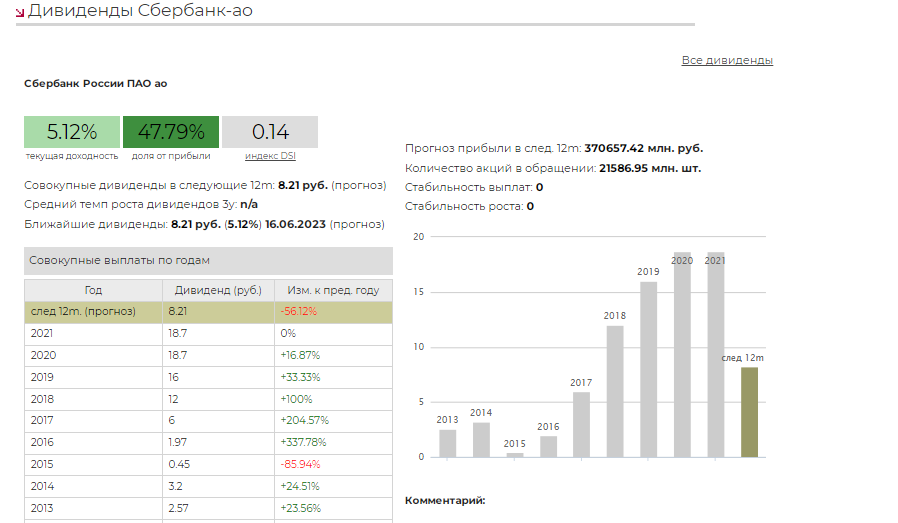Click the Средний темп роста дивидендов n/a line
This screenshot has width=898, height=523.
tap(141, 205)
